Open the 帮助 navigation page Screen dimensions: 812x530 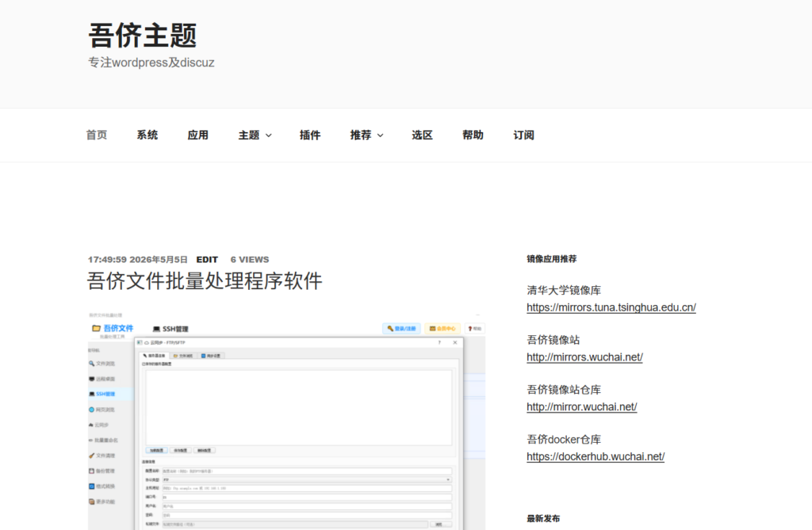[x=473, y=135]
